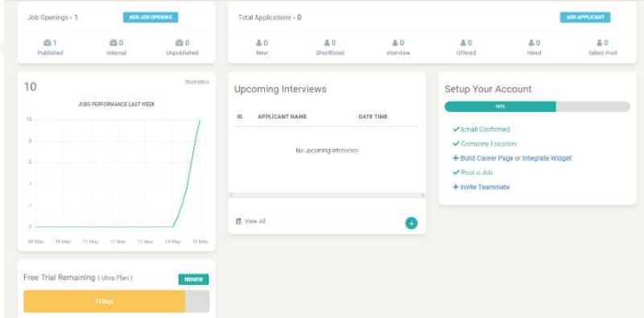
Task: Click the No upcoming interviews message
Action: tap(327, 151)
